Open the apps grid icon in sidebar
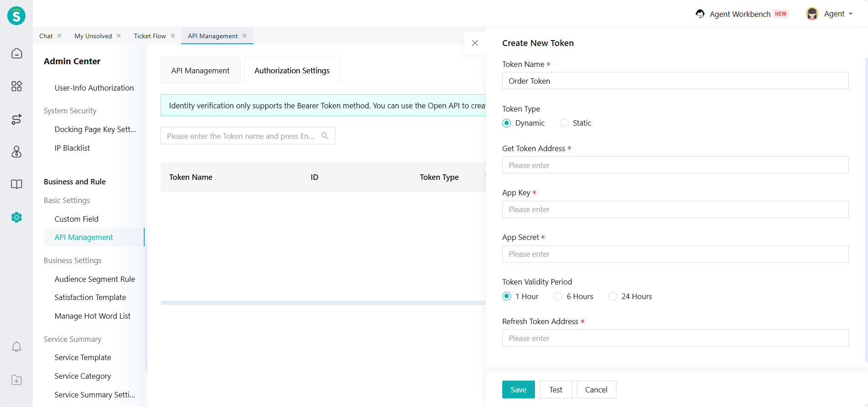The image size is (868, 407). [16, 86]
